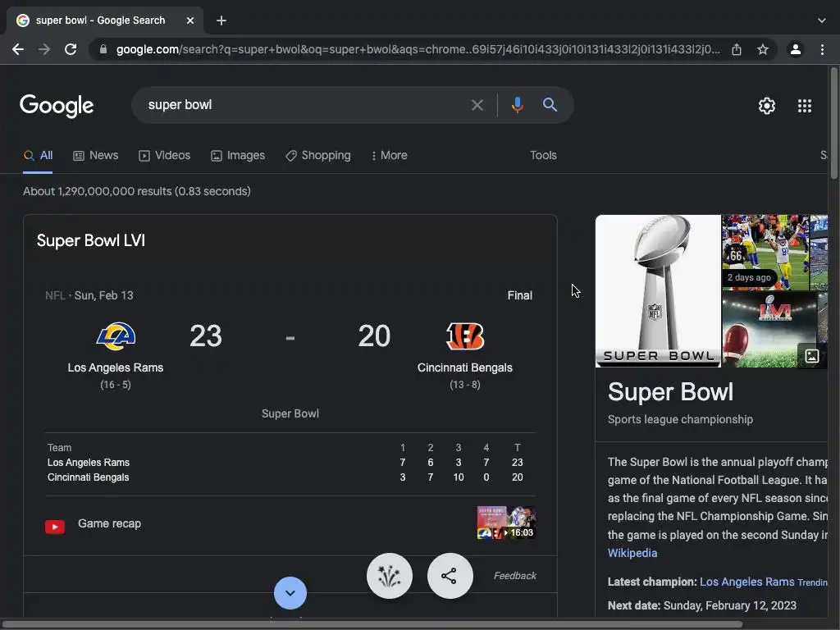Open Google settings gear
This screenshot has height=630, width=840.
(x=767, y=106)
